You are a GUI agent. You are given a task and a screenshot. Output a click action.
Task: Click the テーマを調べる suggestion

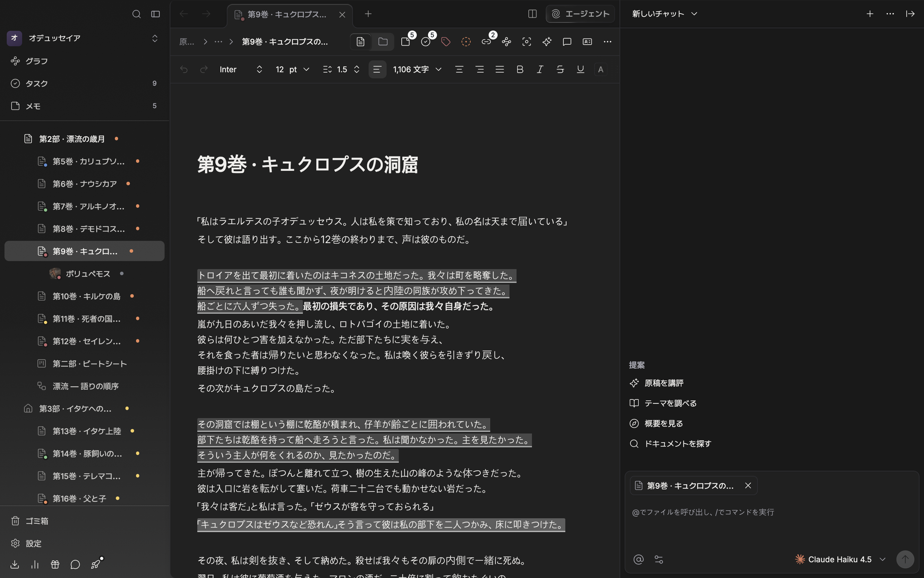[x=663, y=403]
